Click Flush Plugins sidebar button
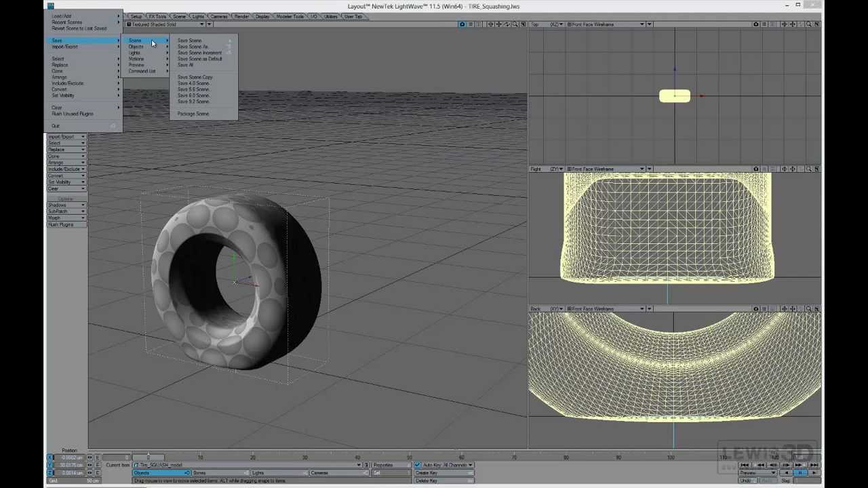Image resolution: width=868 pixels, height=488 pixels. [x=66, y=224]
